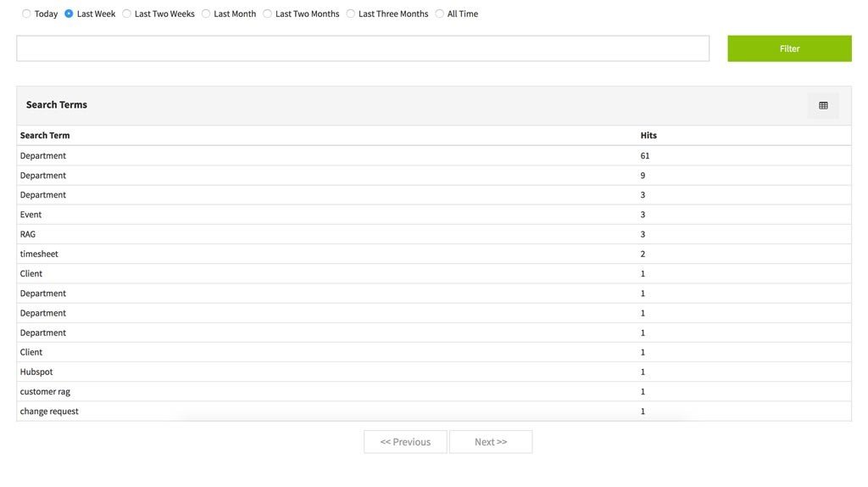This screenshot has height=487, width=868.
Task: Click the hits value 2 for timesheet
Action: [x=643, y=254]
